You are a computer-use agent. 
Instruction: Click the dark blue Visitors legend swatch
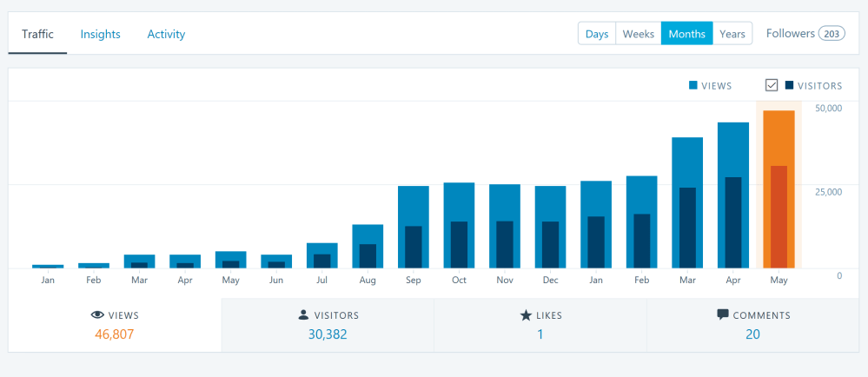(789, 85)
